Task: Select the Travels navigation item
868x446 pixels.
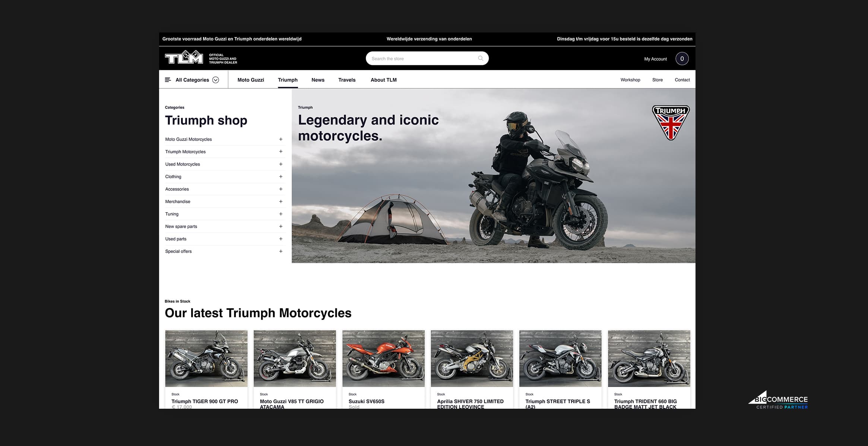Action: [347, 80]
